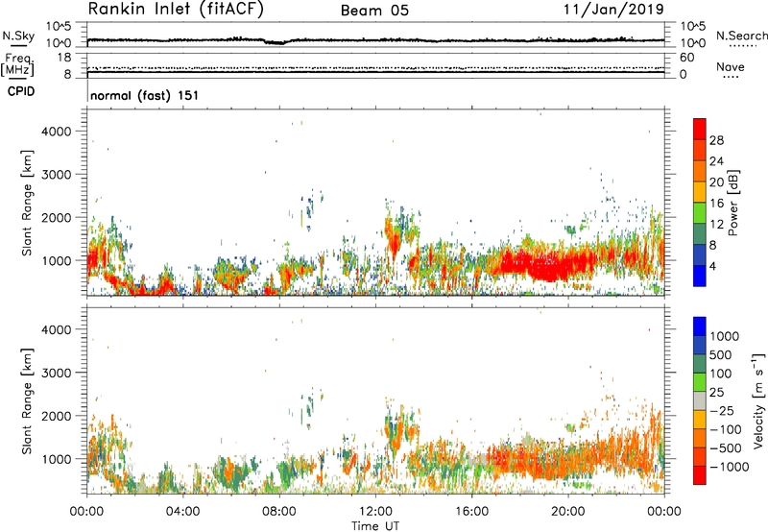Image resolution: width=768 pixels, height=532 pixels.
Task: Select the Beam 05 label
Action: click(374, 11)
